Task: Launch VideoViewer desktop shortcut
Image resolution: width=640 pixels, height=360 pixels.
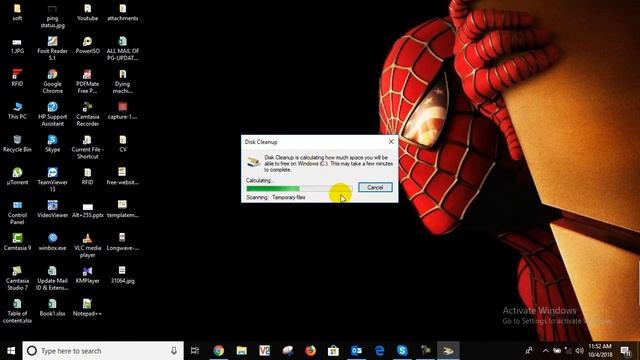Action: [x=52, y=209]
